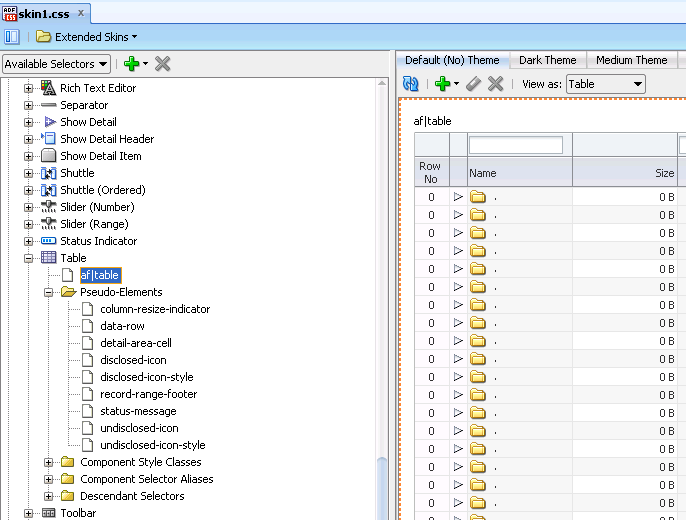This screenshot has height=520, width=686.
Task: Click the Toolbar component icon
Action: pos(48,513)
